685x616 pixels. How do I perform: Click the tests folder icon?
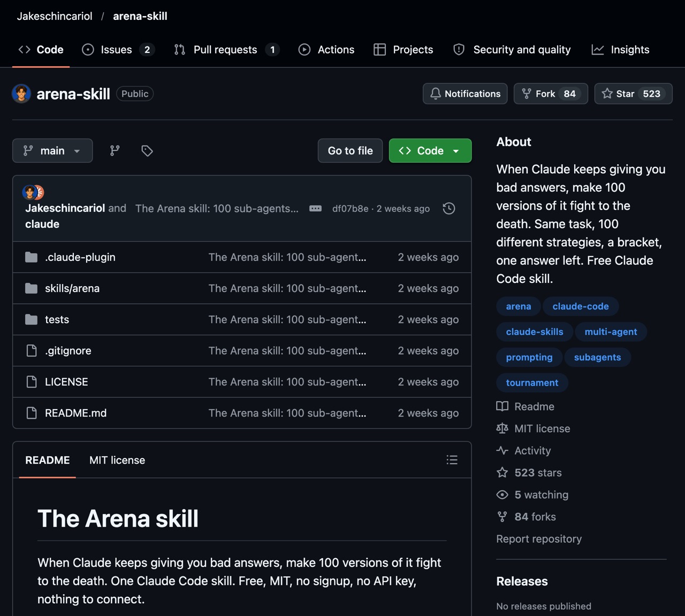(32, 320)
